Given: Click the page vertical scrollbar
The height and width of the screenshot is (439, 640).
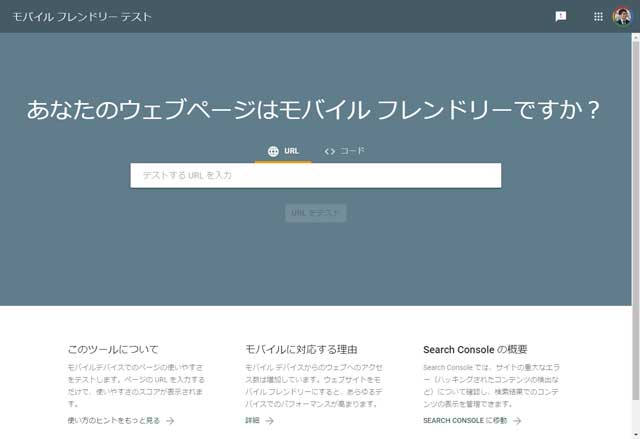Looking at the screenshot, I should click(x=636, y=220).
